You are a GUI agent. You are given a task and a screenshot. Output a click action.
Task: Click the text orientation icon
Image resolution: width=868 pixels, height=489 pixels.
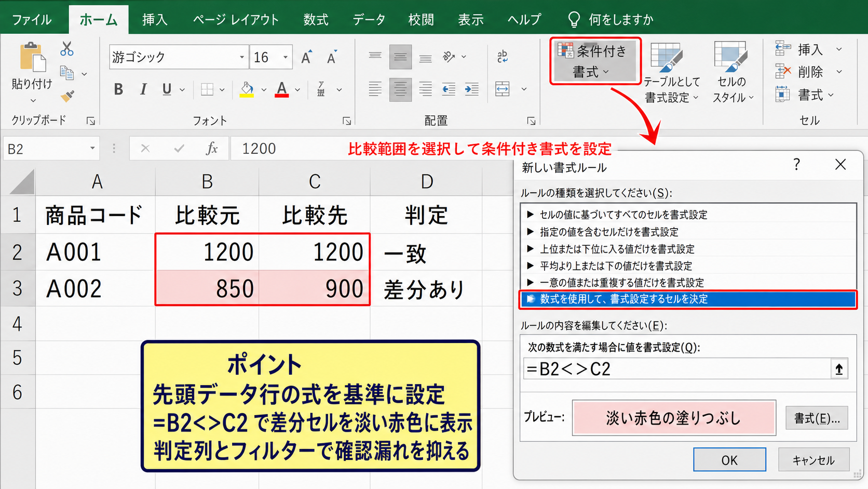pyautogui.click(x=449, y=57)
